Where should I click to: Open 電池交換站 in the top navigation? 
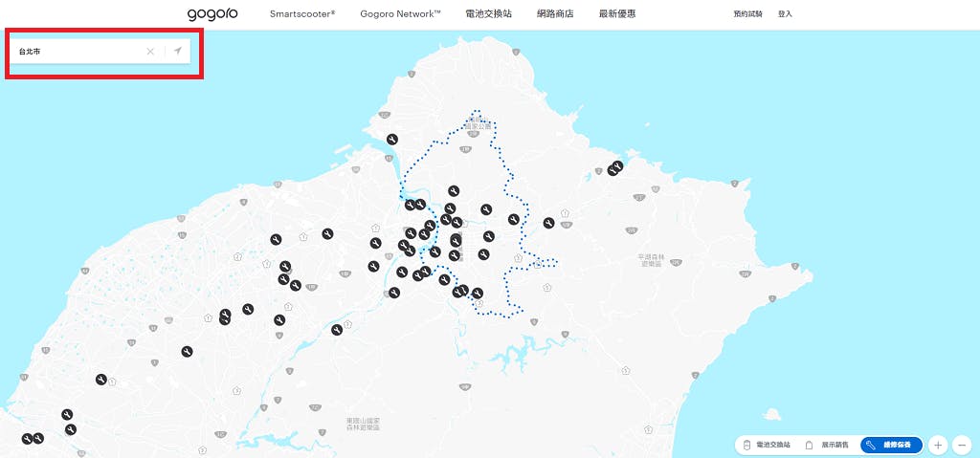tap(489, 13)
